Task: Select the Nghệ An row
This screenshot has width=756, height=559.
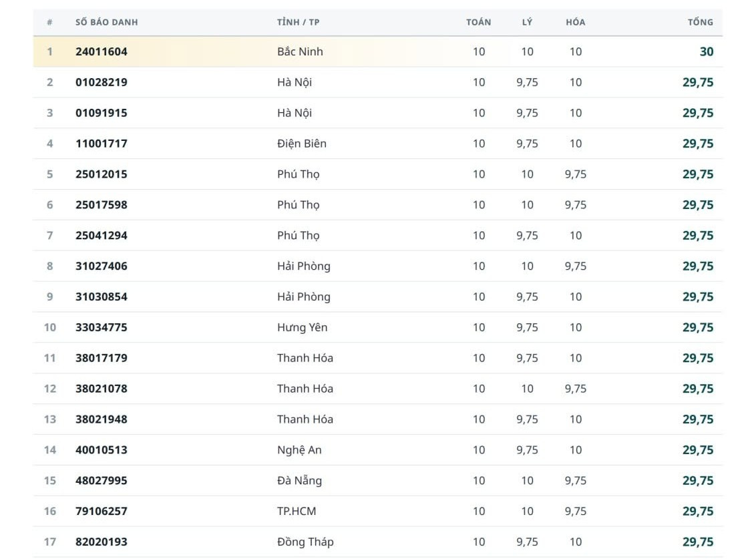Action: [x=378, y=450]
